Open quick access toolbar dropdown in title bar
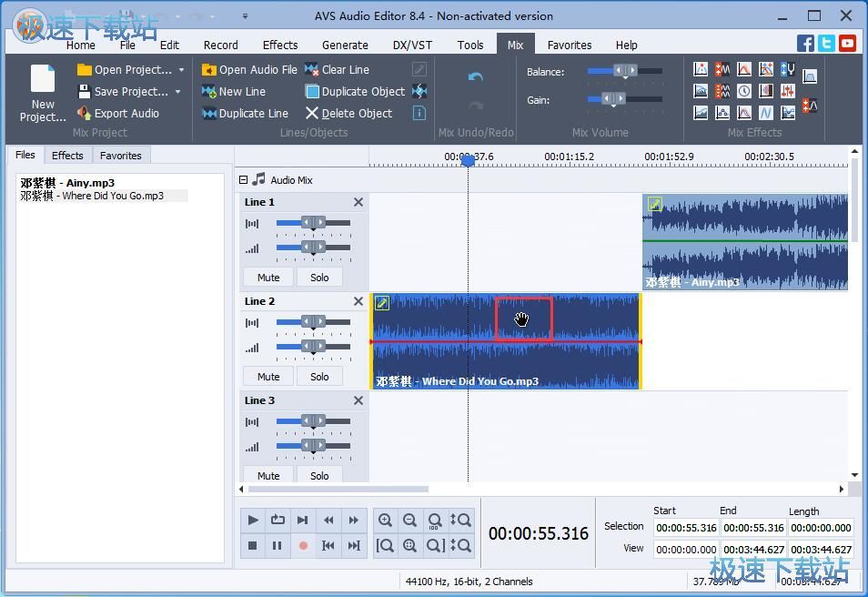The width and height of the screenshot is (868, 597). 245,16
